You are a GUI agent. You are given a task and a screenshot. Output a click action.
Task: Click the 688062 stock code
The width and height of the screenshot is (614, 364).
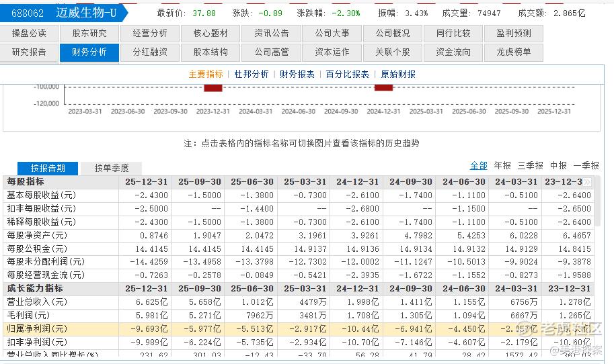(x=28, y=13)
